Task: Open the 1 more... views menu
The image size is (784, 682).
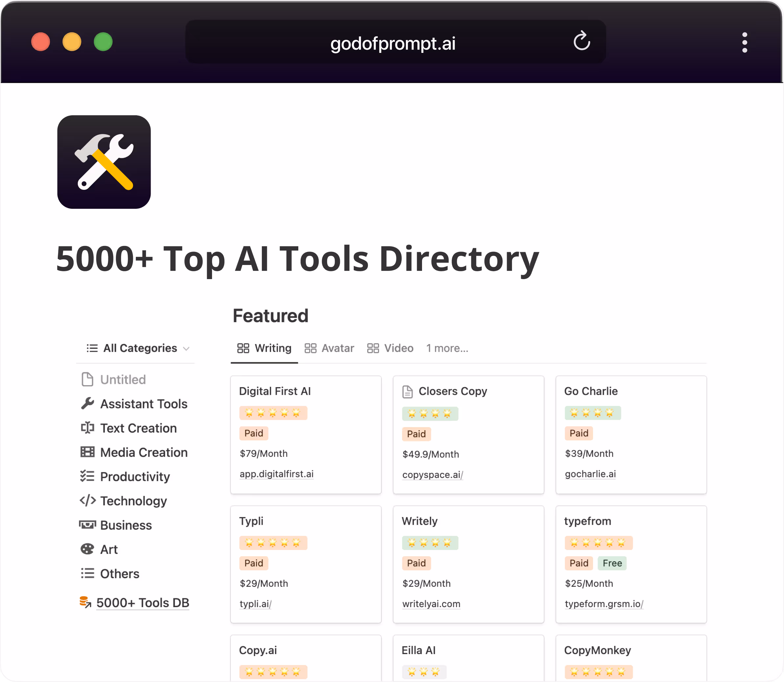Action: (447, 348)
